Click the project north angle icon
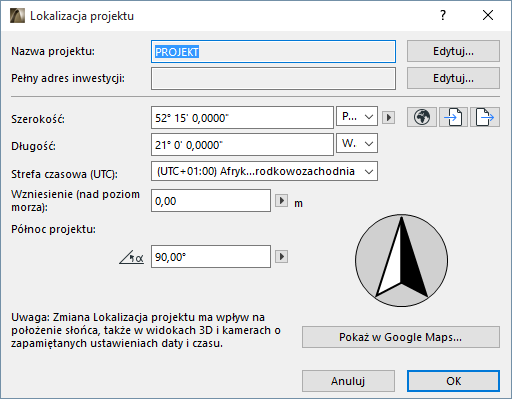 (132, 257)
